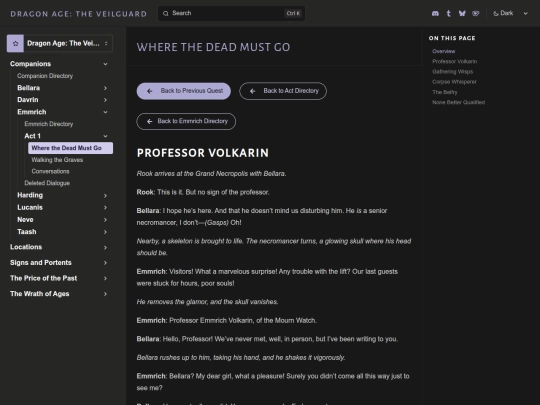Collapse the Act 1 chevron
This screenshot has width=540, height=405.
click(x=105, y=136)
